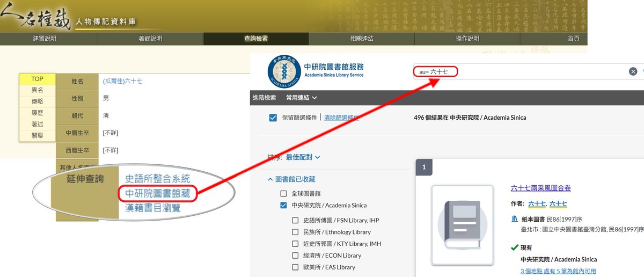Image resolution: width=644 pixels, height=277 pixels.
Task: Jump to the 關聯 section tab
Action: [37, 135]
